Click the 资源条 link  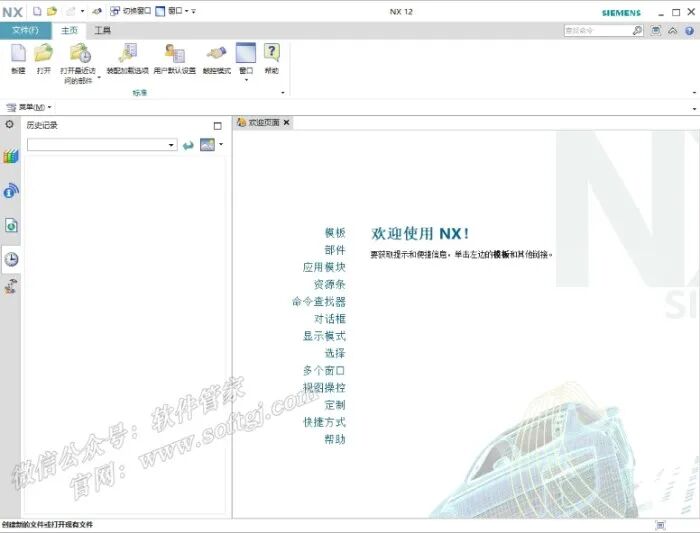pos(330,284)
